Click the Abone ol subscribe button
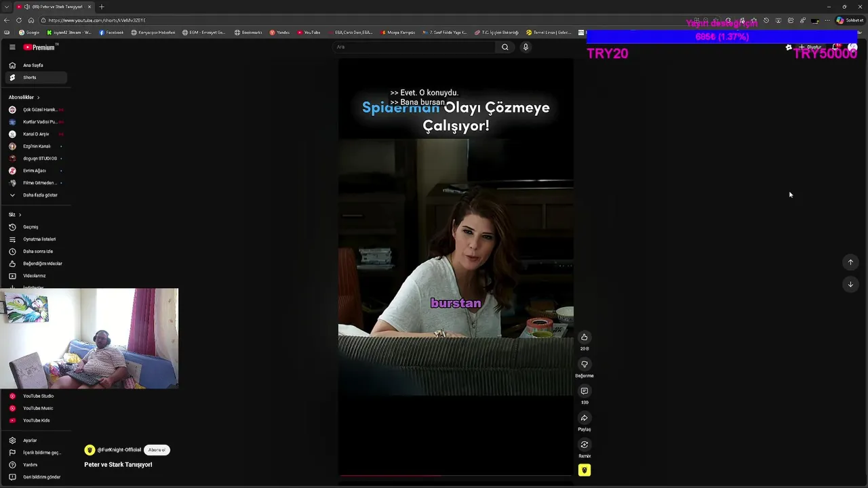The height and width of the screenshot is (488, 868). coord(157,450)
